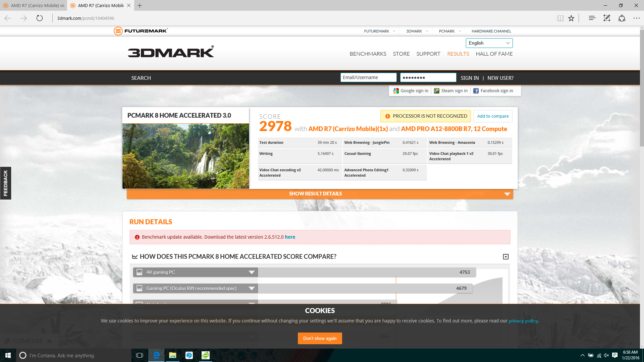The image size is (644, 362).
Task: Click Add to compare button
Action: tap(493, 116)
